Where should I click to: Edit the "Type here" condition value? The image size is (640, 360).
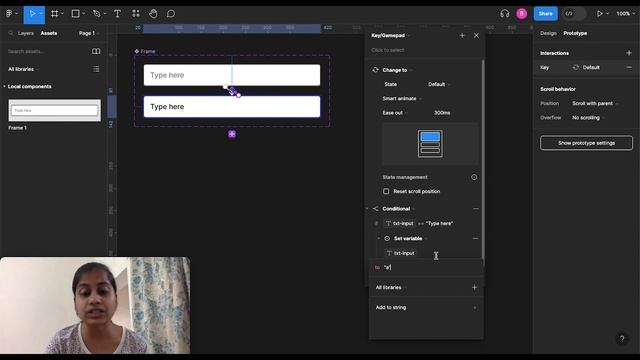pos(440,223)
